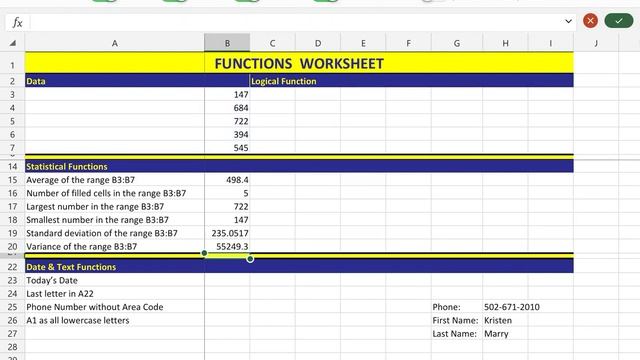
Task: Click 'Average of the range B3:B7' label
Action: click(80, 180)
